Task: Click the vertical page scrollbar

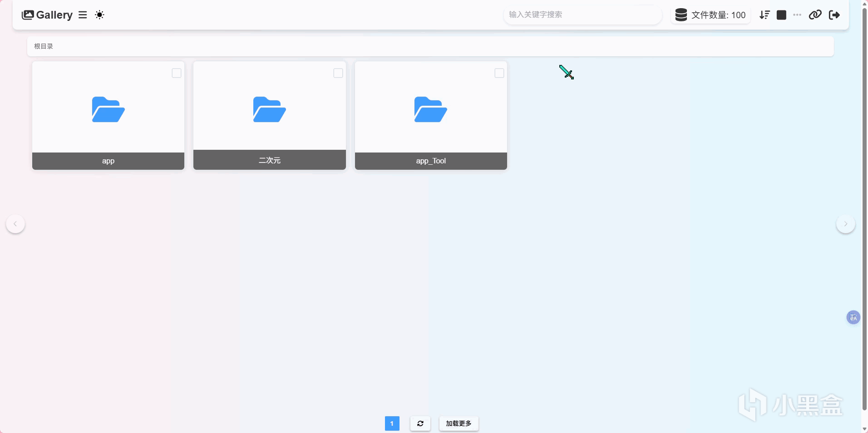Action: (x=864, y=209)
